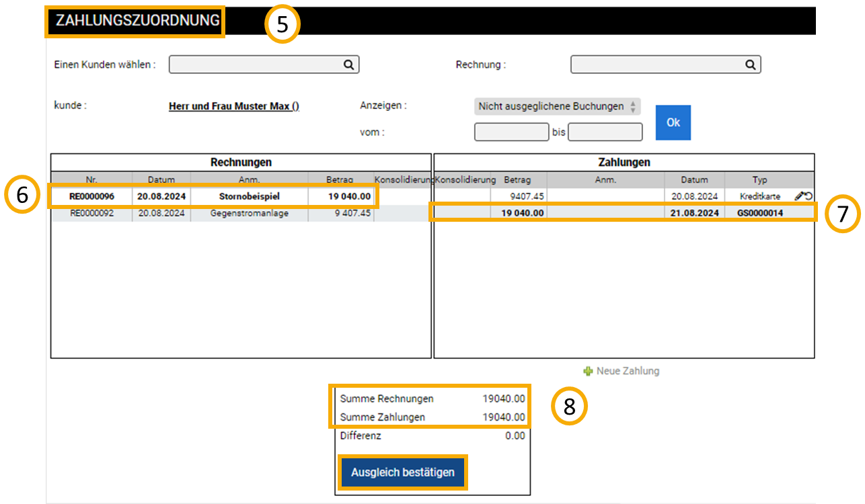Click the Einen Kunden wählen search field
The width and height of the screenshot is (865, 504).
coord(256,65)
